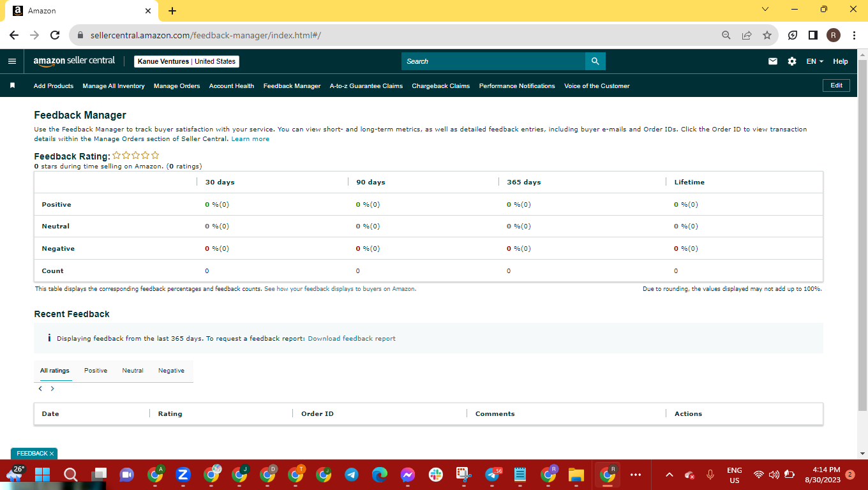Click the browser forward arrow

tap(34, 35)
